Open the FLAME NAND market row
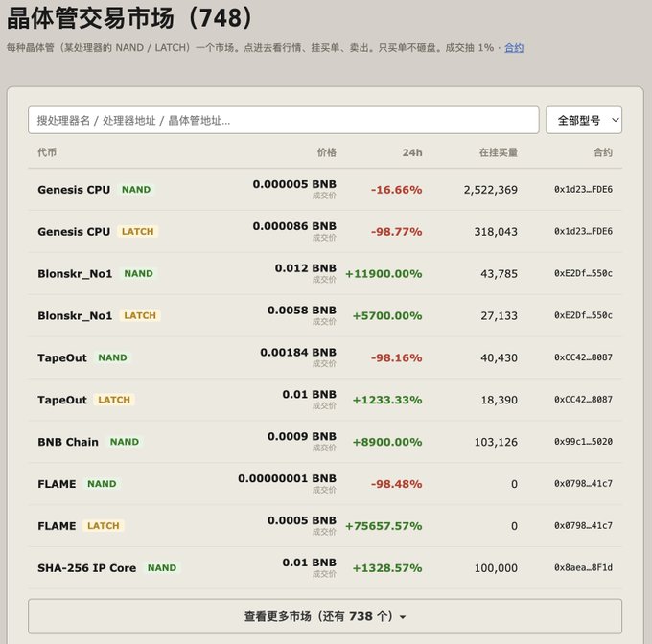Viewport: 652px width, 644px height. [325, 484]
